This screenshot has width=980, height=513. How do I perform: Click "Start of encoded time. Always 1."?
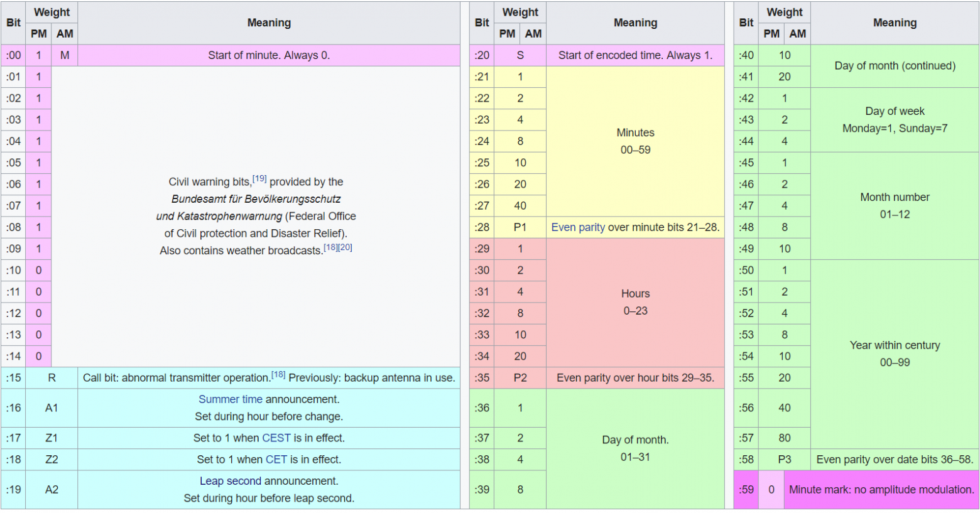(636, 55)
